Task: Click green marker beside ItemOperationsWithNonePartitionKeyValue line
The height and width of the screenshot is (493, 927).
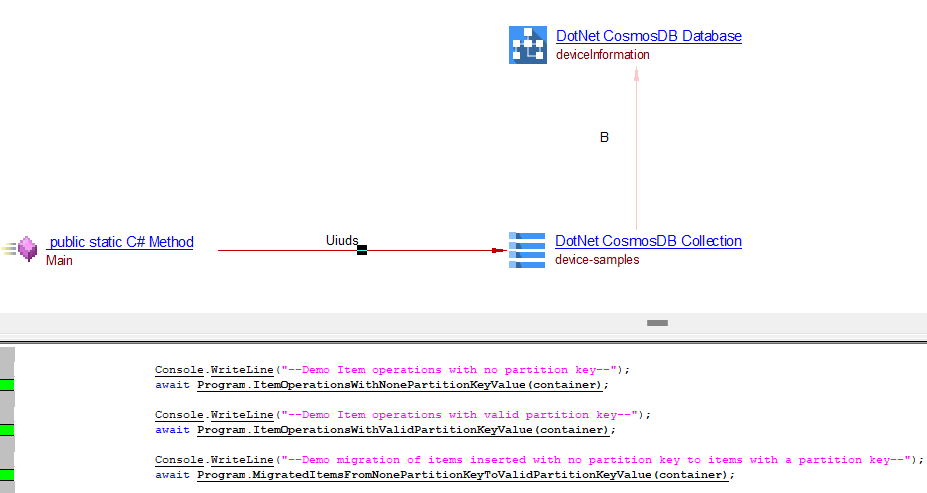Action: click(x=7, y=384)
